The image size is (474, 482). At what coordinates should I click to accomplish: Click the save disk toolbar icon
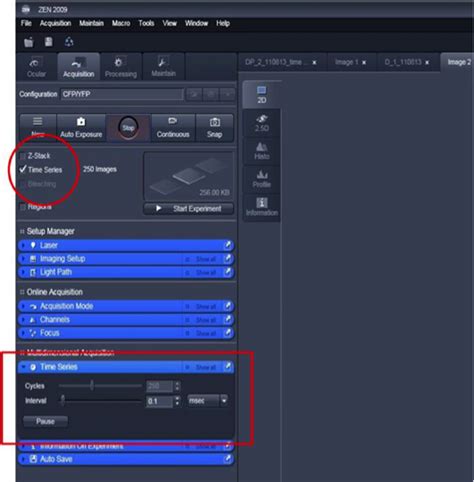tap(49, 42)
